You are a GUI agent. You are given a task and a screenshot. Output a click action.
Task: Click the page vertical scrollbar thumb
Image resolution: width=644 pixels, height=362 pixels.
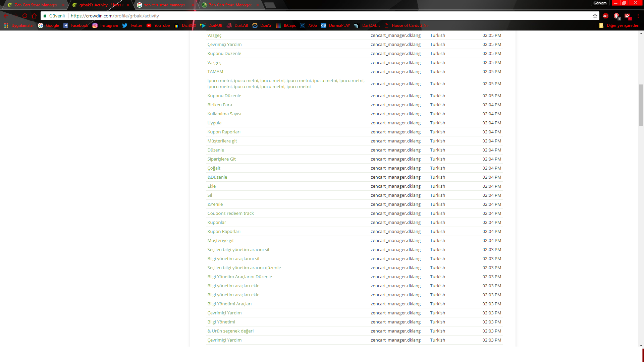pos(641,105)
